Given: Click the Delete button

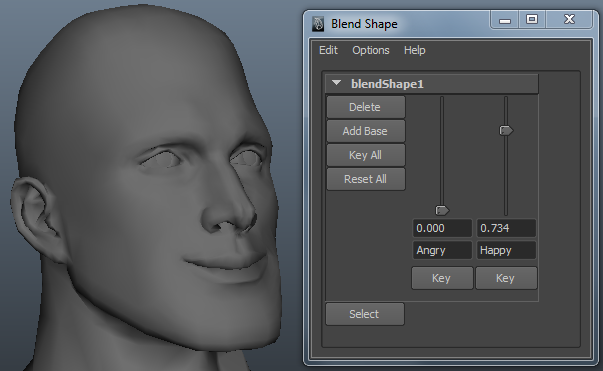Looking at the screenshot, I should pyautogui.click(x=366, y=107).
